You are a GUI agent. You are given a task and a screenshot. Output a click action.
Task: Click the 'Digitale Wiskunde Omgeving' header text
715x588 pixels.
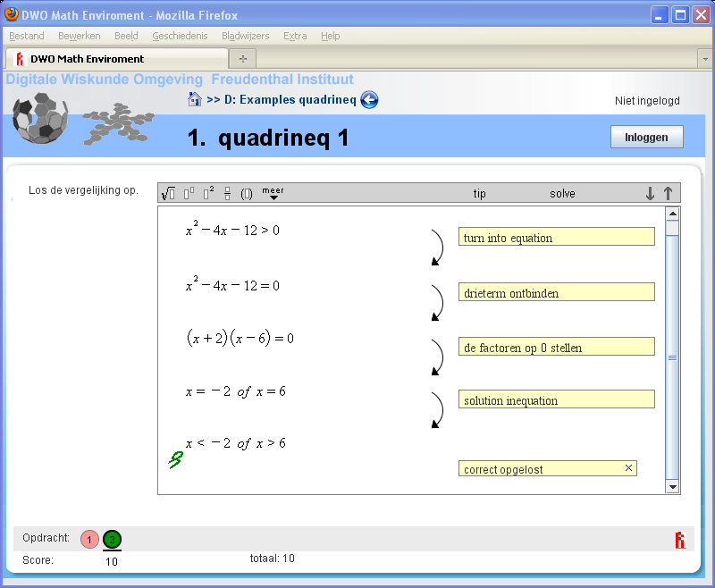105,80
